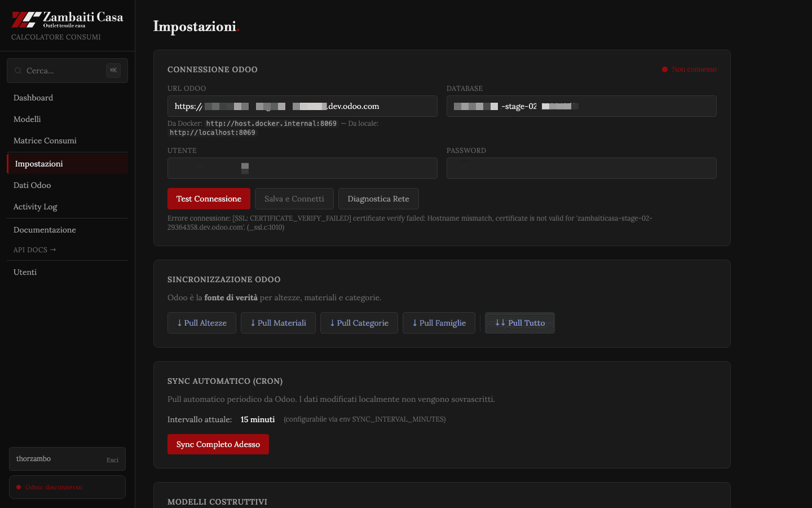Click the Pull Famiglie button

[439, 323]
